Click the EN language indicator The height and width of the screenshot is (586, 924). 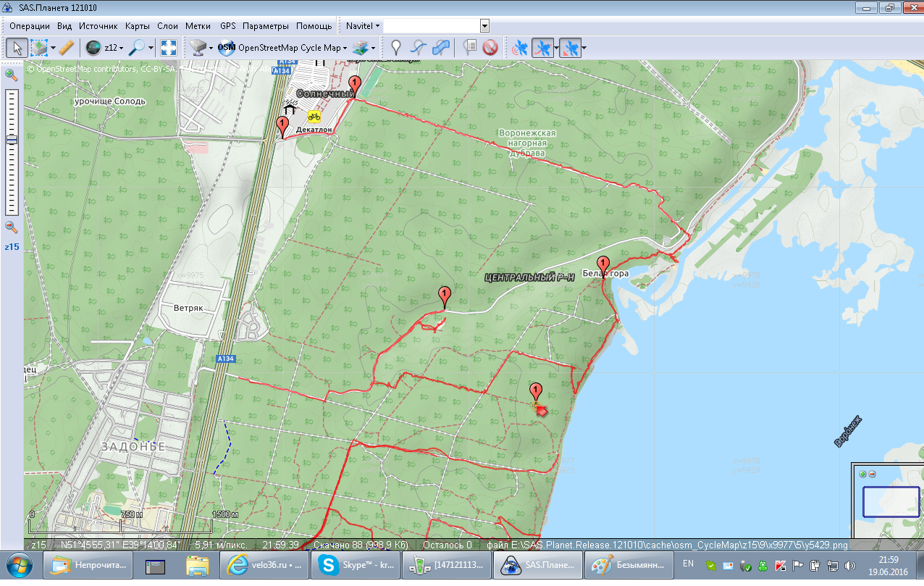(688, 564)
